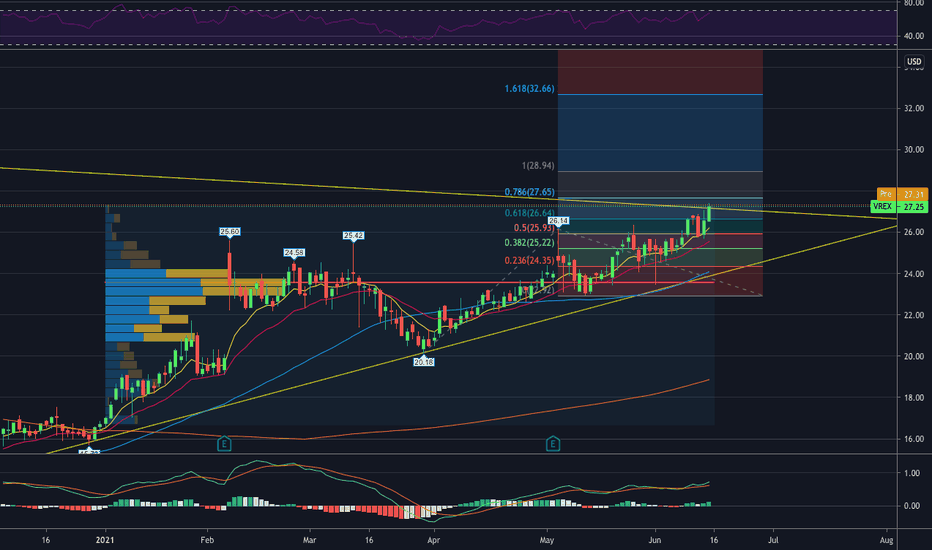Click the Pre 27.31 pre-market label
This screenshot has height=550, width=932.
point(902,194)
